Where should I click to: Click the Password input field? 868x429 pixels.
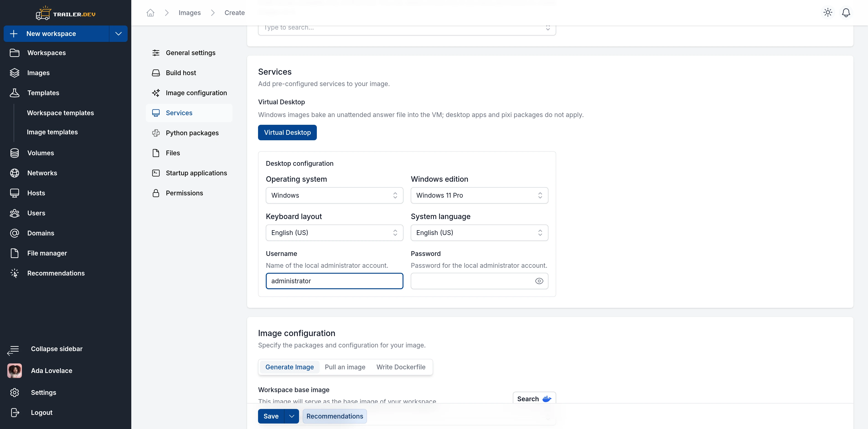coord(479,281)
